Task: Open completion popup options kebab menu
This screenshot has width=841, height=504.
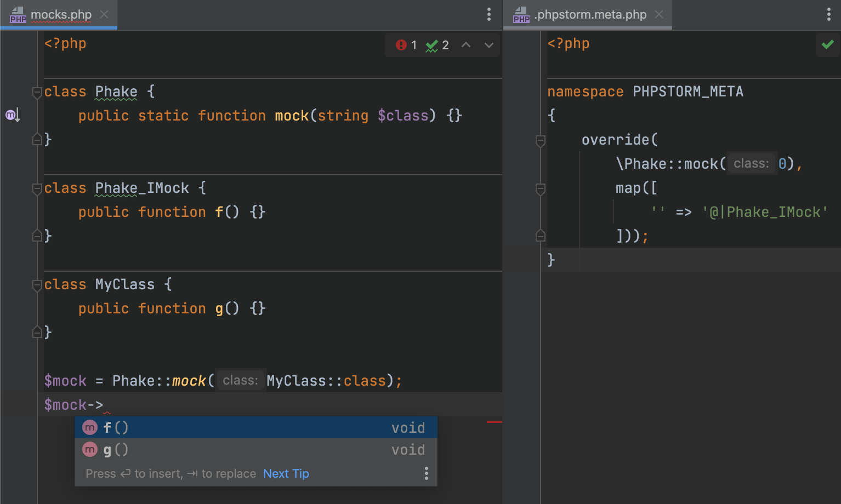Action: (x=426, y=473)
